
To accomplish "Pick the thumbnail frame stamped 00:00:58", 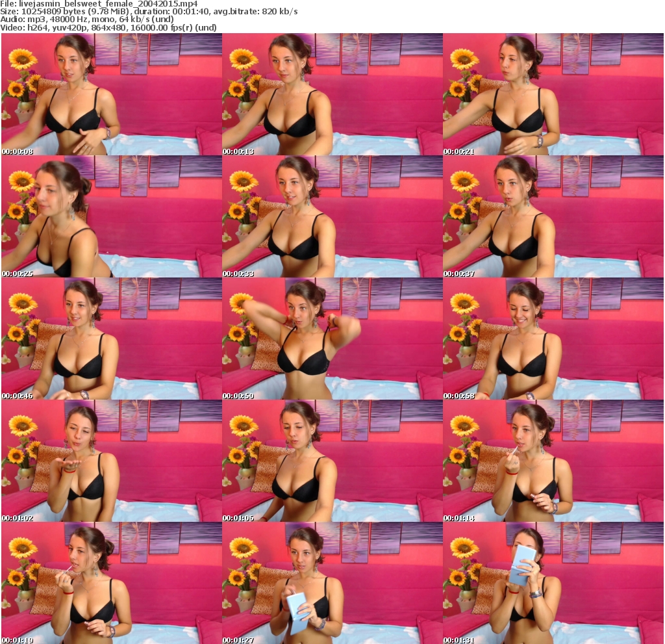I will pyautogui.click(x=553, y=339).
